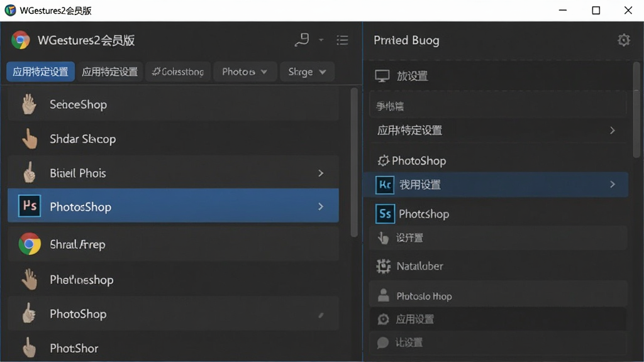Image resolution: width=644 pixels, height=362 pixels.
Task: Click the edit pencil on the PhotoShop row
Action: (321, 315)
